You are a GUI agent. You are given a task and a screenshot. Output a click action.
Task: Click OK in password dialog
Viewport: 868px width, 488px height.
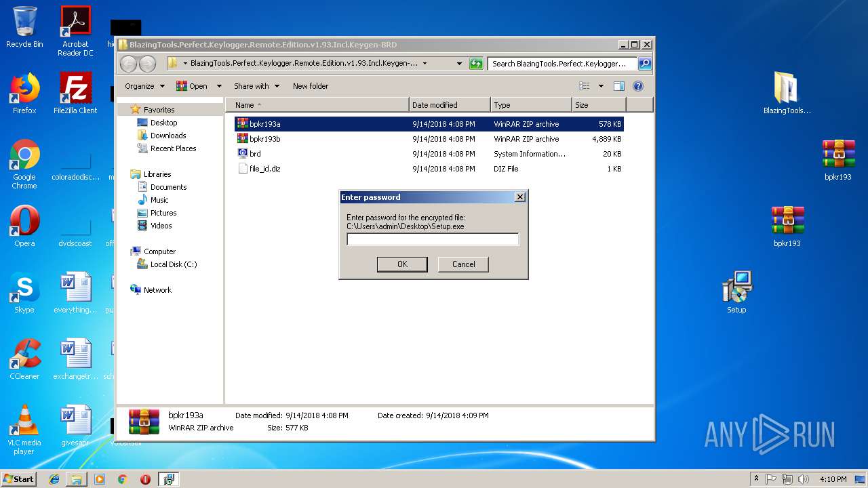point(402,264)
